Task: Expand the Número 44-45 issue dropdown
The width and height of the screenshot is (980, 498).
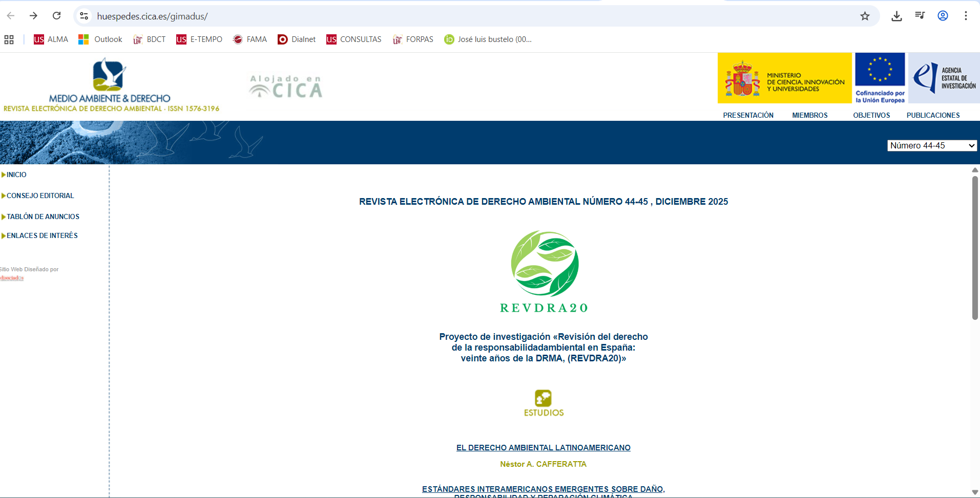Action: (932, 146)
